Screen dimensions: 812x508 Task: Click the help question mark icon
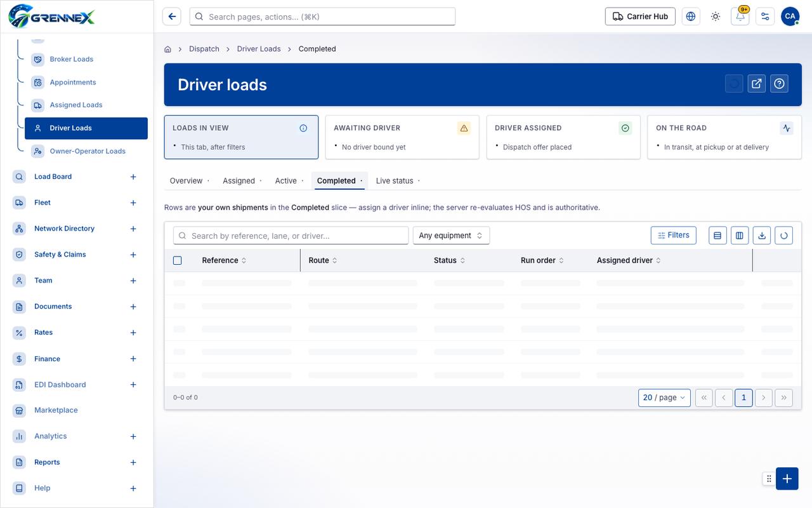click(x=780, y=83)
